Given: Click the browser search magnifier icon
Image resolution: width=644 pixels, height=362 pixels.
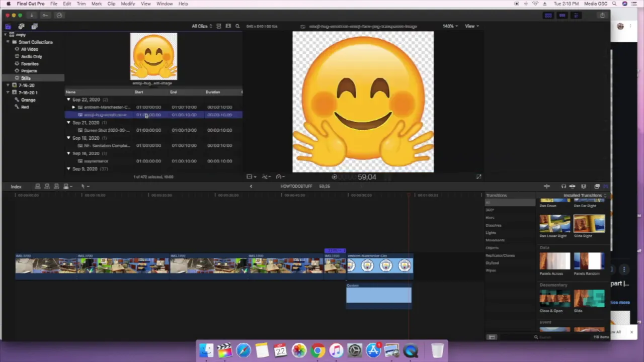Looking at the screenshot, I should pyautogui.click(x=237, y=26).
